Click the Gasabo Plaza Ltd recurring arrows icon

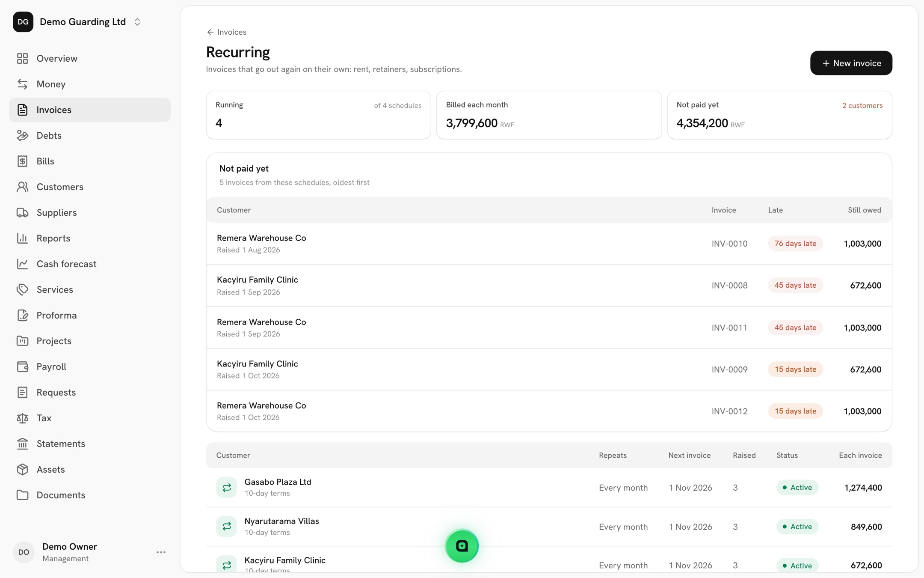[x=226, y=487]
